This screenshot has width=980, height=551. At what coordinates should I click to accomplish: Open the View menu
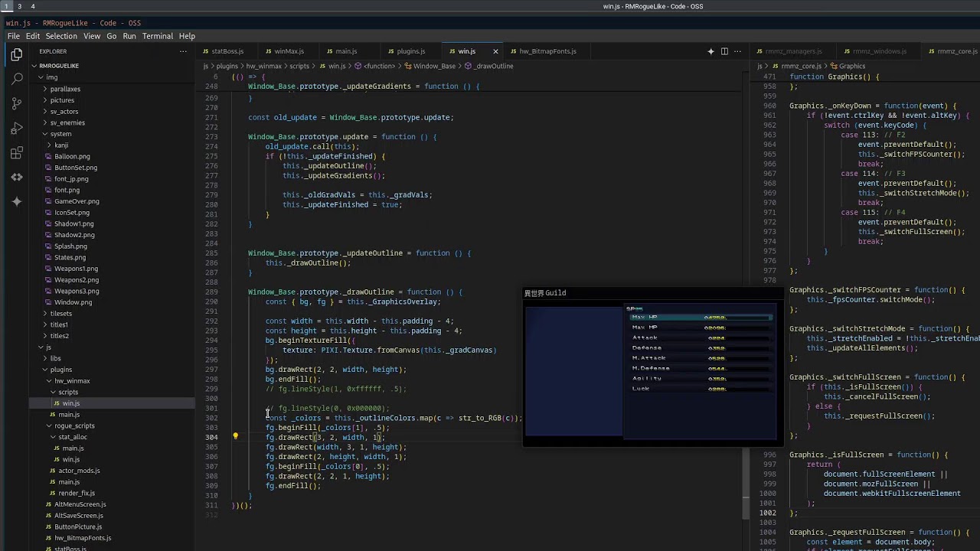click(92, 36)
